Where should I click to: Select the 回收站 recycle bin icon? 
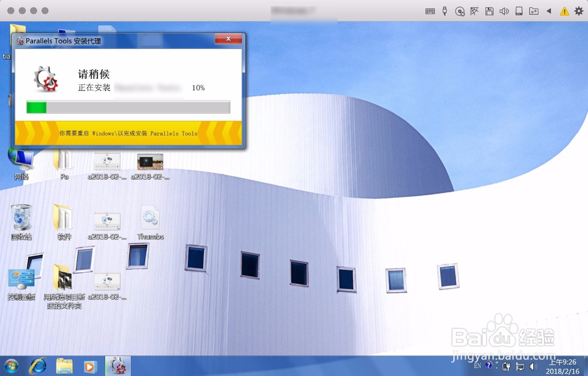click(x=21, y=222)
